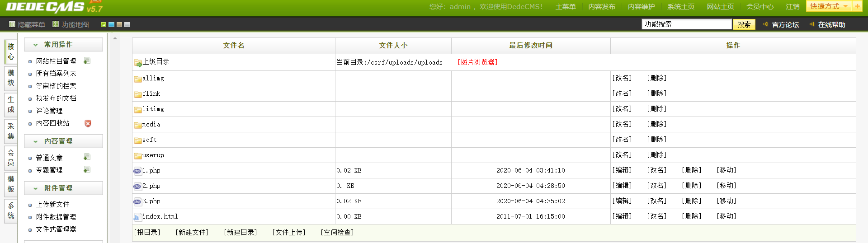Collapse the 附件管理 section
Image resolution: width=868 pixels, height=243 pixels.
coord(63,188)
